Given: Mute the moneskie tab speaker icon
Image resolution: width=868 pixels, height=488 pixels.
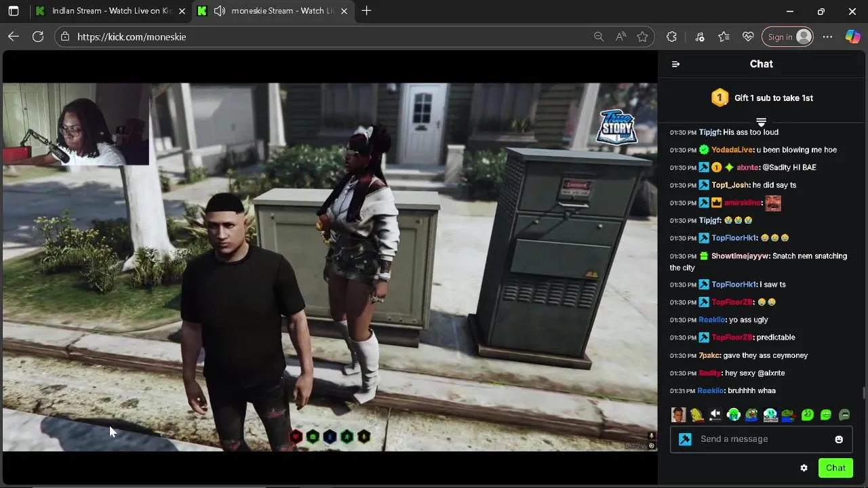Looking at the screenshot, I should (220, 11).
